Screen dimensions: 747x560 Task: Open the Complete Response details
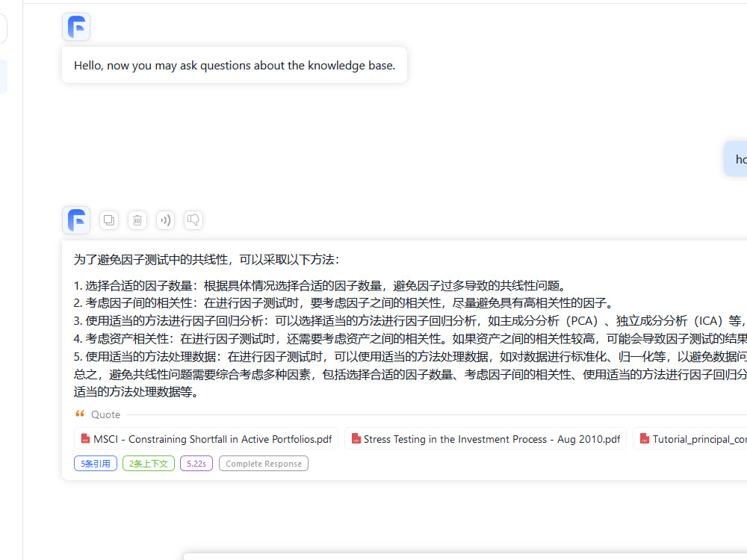(x=264, y=464)
